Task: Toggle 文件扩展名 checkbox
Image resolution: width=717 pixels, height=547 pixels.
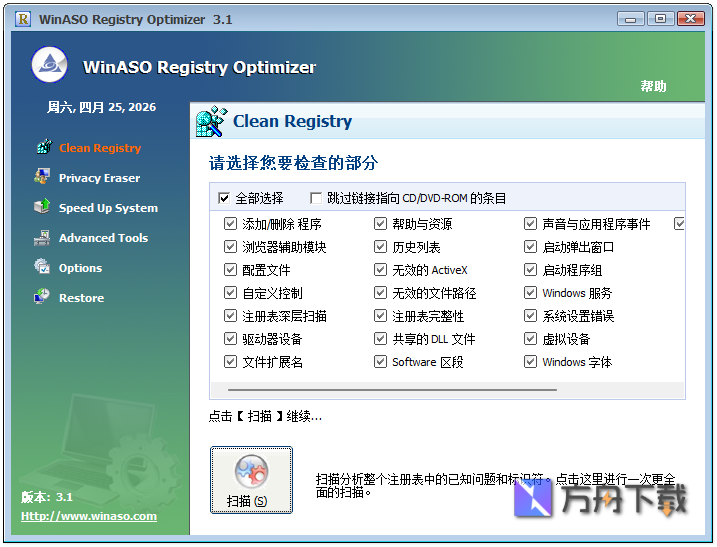Action: pos(230,362)
